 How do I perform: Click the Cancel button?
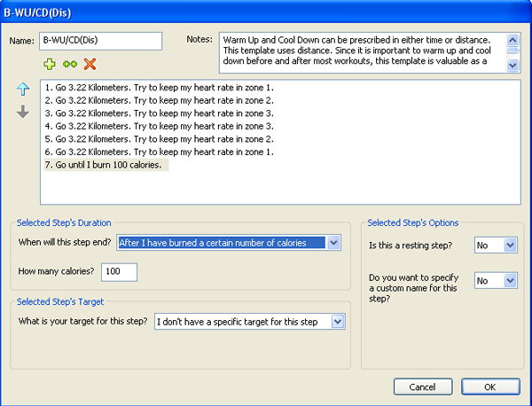pos(423,387)
